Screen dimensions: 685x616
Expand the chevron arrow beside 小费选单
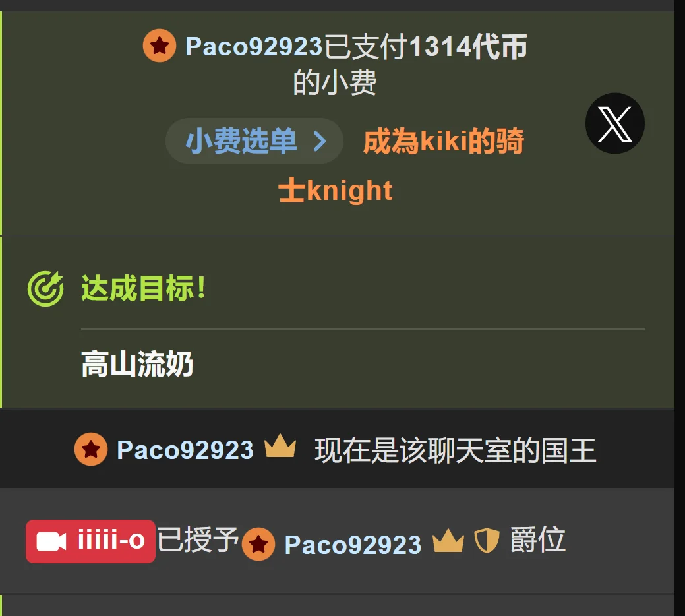click(x=320, y=141)
